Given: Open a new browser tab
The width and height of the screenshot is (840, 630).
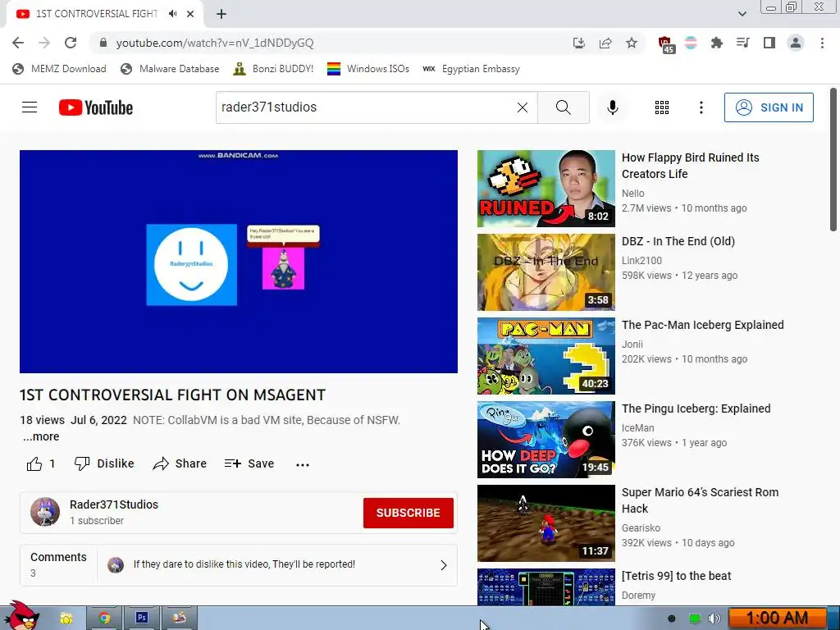Looking at the screenshot, I should [x=221, y=14].
